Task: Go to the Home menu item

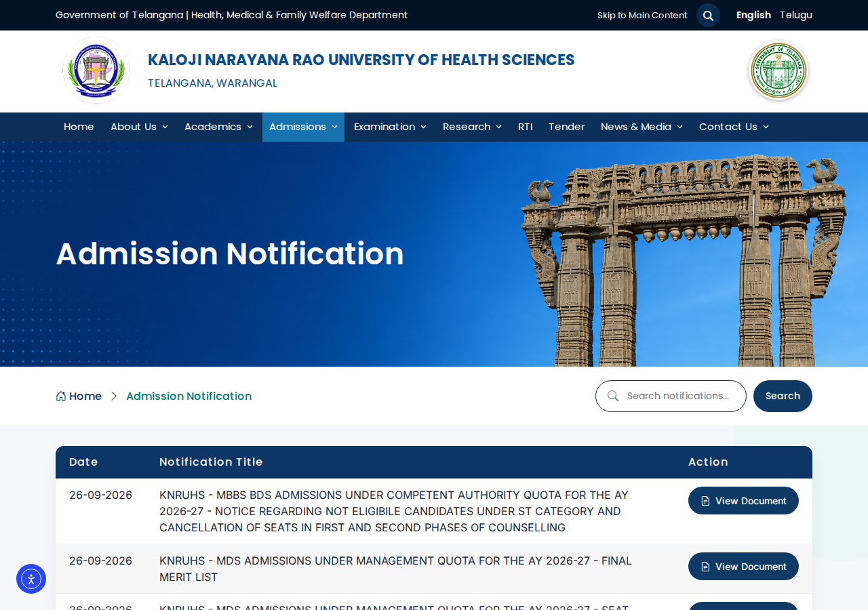Action: pyautogui.click(x=79, y=127)
